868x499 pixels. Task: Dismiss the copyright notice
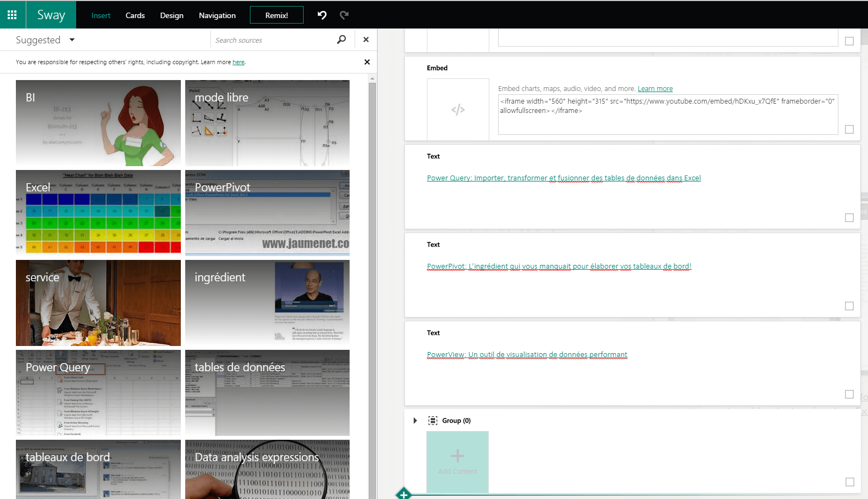(x=367, y=62)
